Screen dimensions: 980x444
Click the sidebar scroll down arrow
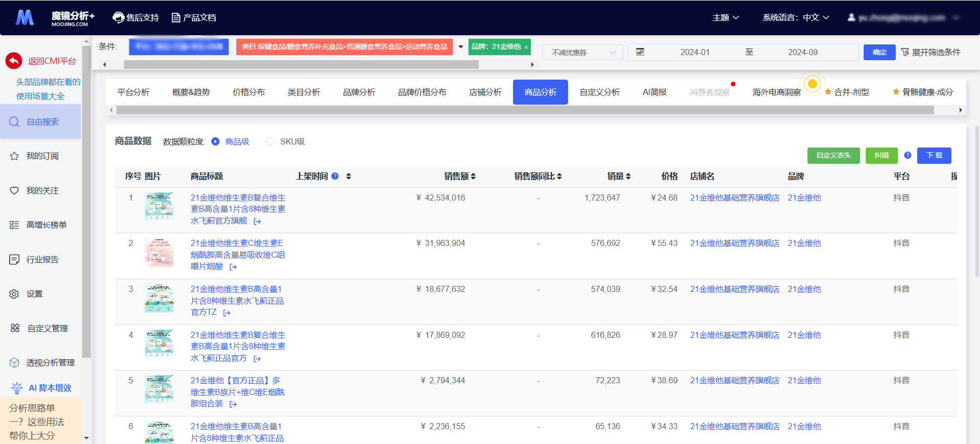click(x=86, y=438)
